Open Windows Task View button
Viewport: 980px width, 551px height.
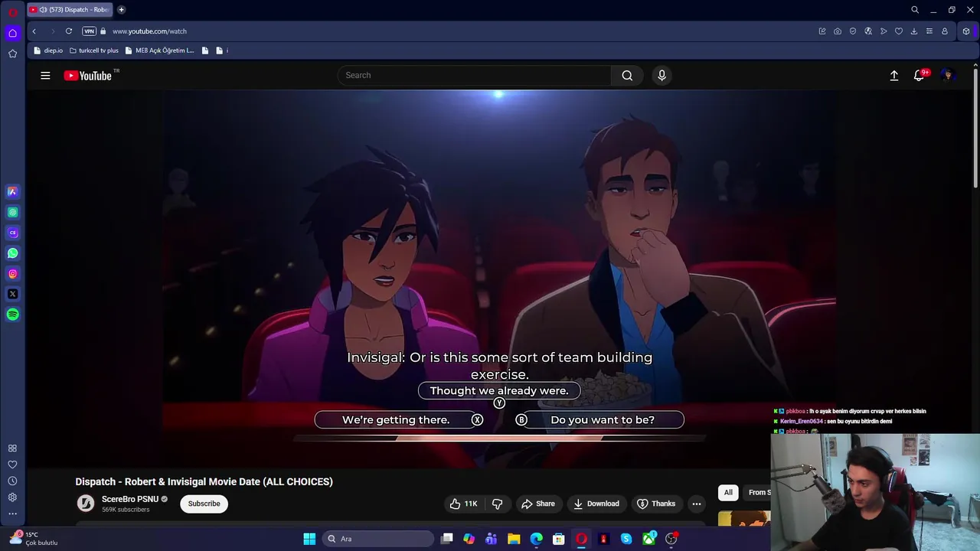click(447, 539)
